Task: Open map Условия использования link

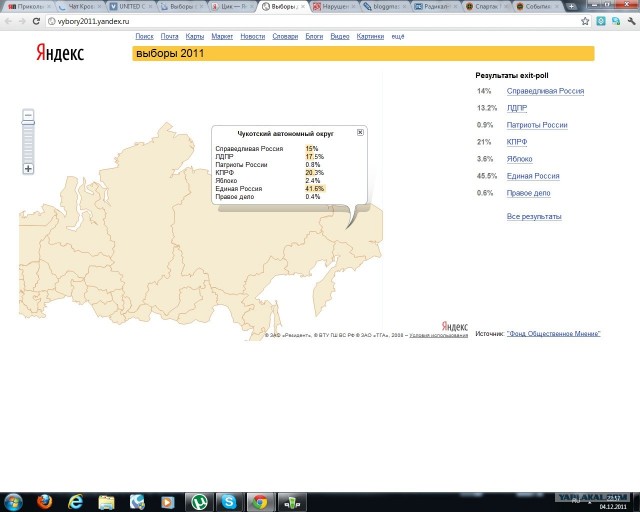Action: click(438, 335)
